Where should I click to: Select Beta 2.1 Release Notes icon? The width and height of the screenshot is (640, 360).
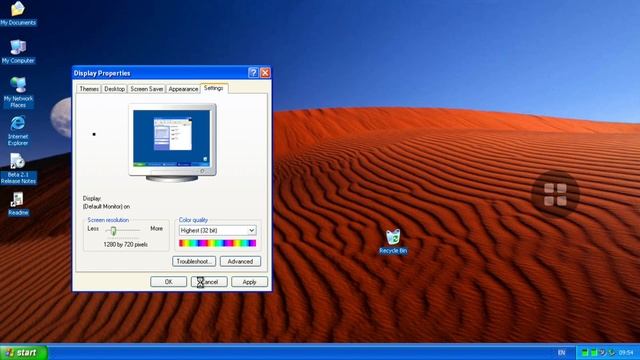click(18, 169)
